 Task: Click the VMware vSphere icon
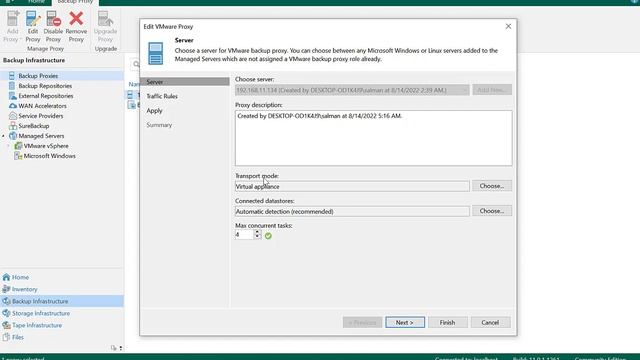tap(18, 146)
